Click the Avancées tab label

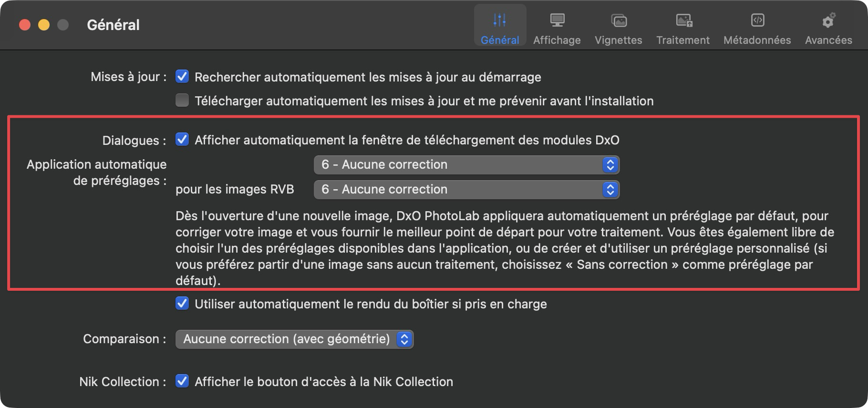click(x=828, y=41)
